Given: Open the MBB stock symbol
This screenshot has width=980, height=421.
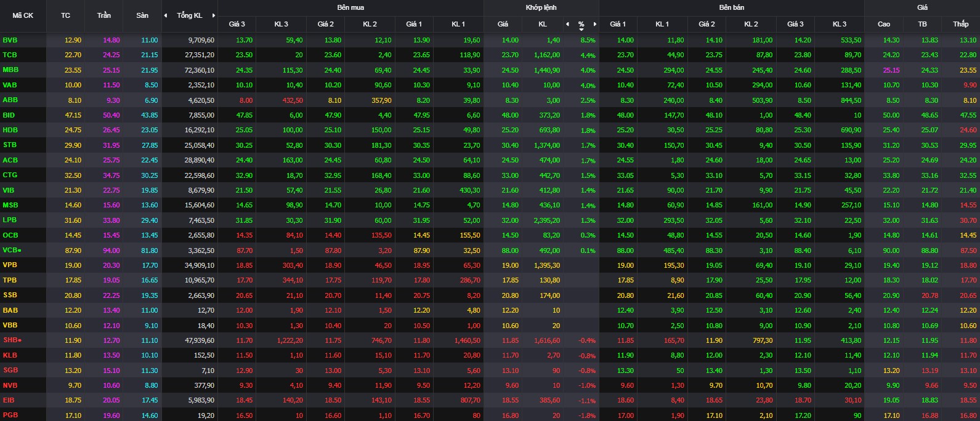Looking at the screenshot, I should point(10,70).
